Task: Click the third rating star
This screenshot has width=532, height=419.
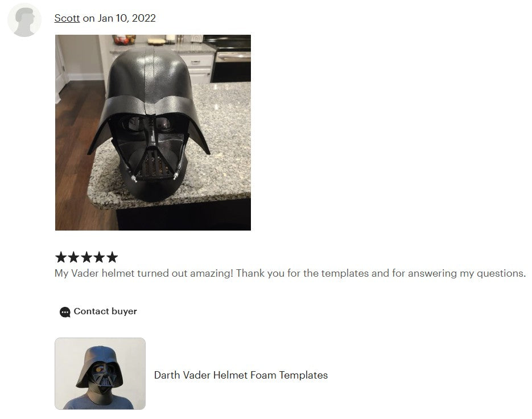Action: pyautogui.click(x=86, y=257)
